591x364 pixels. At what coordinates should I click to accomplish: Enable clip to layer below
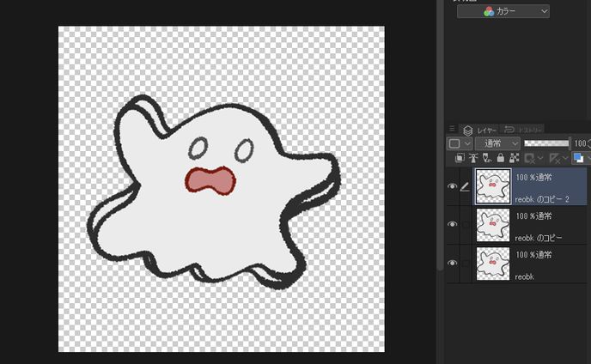[x=460, y=158]
